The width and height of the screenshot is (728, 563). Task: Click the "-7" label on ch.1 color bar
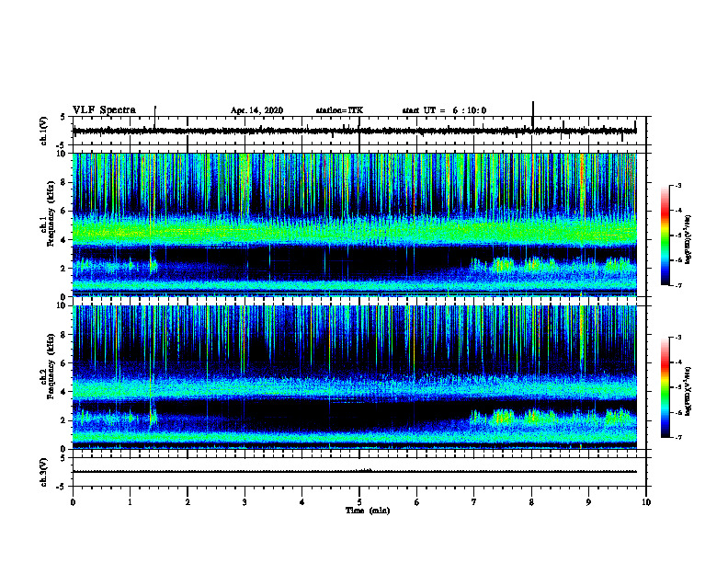[x=678, y=285]
